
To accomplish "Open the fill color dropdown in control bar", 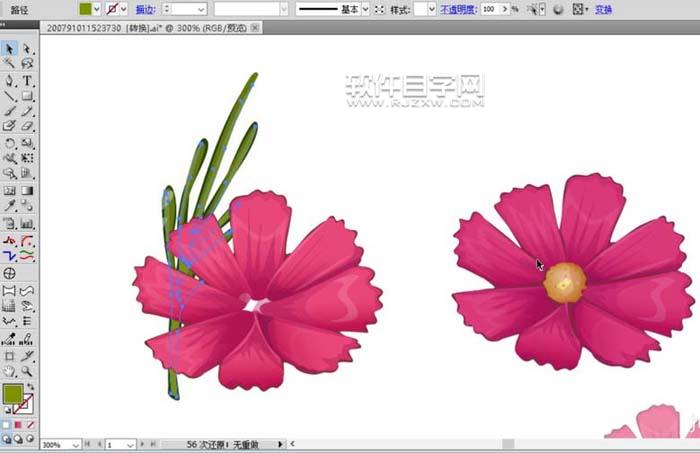I will 99,8.
